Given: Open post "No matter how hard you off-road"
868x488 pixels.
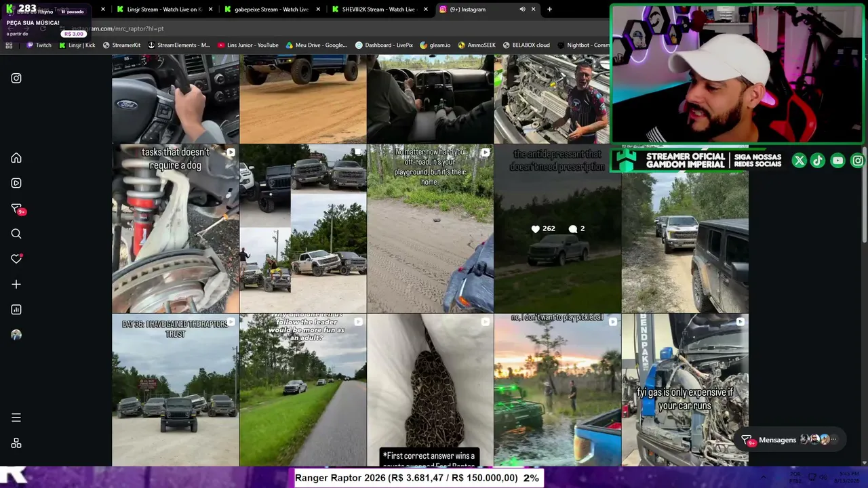Looking at the screenshot, I should click(430, 228).
